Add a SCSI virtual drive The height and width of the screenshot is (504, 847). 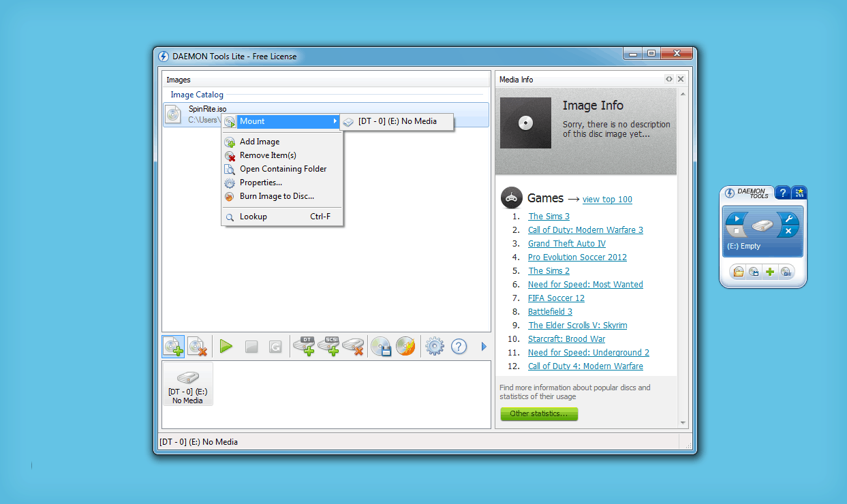click(328, 347)
